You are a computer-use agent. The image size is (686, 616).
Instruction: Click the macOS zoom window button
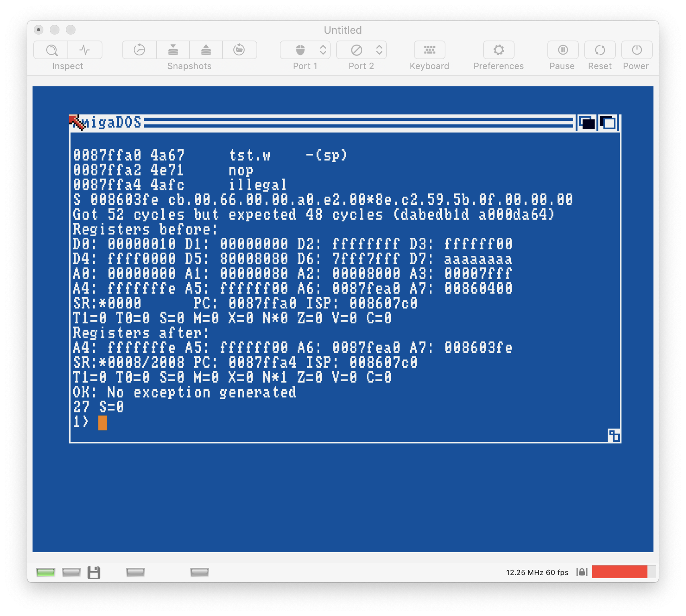[71, 30]
